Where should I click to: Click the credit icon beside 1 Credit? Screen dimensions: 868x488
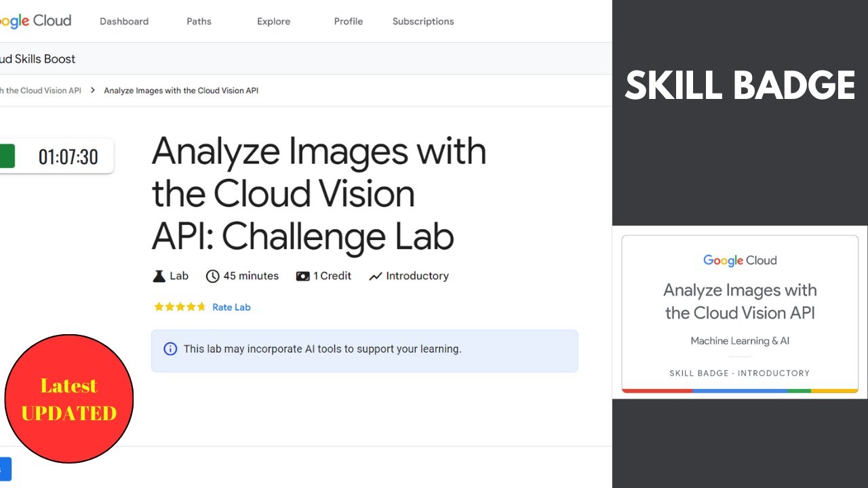coord(302,276)
